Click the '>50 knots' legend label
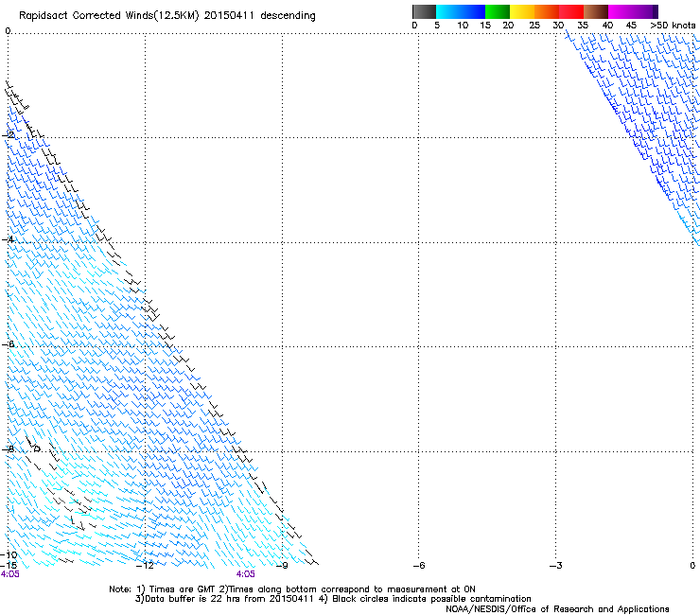 (x=673, y=26)
